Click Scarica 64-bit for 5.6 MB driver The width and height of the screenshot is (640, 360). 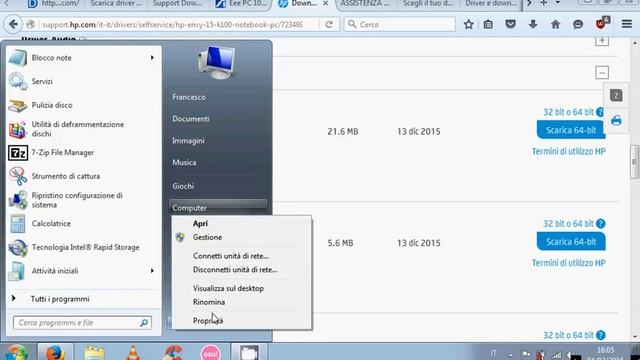[571, 242]
